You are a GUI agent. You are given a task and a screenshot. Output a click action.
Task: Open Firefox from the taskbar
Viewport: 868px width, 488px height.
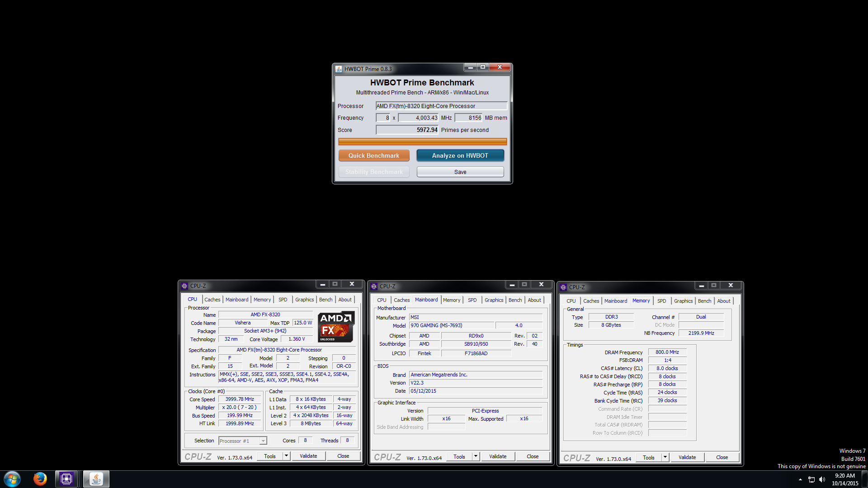point(40,479)
